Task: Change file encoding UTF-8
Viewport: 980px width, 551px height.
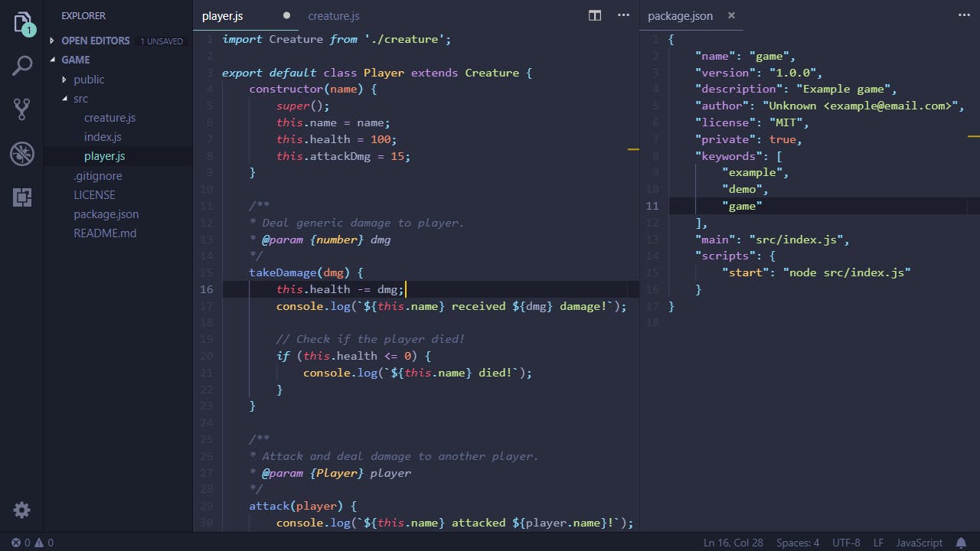Action: pos(847,543)
